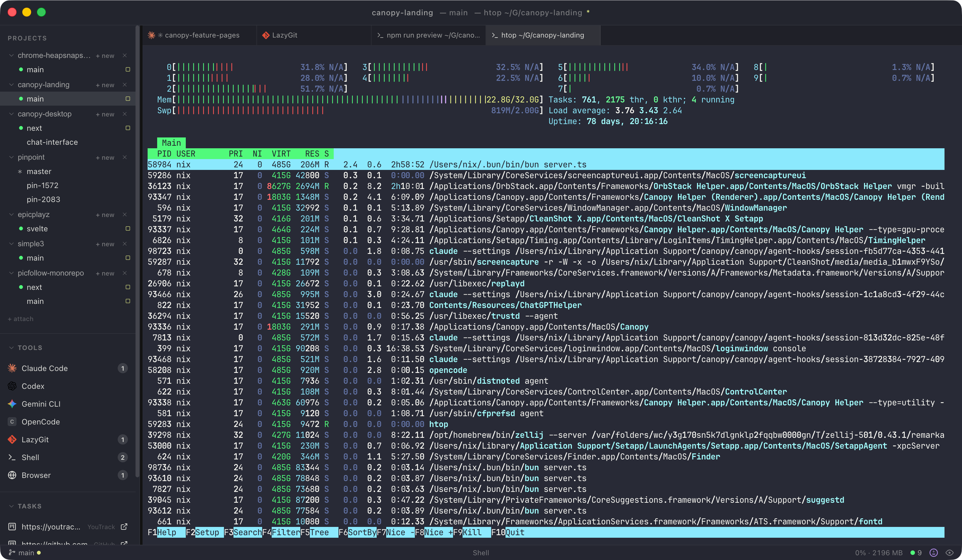Screen dimensions: 962x560
Task: Start Gemini CLI from the tools list
Action: click(41, 404)
